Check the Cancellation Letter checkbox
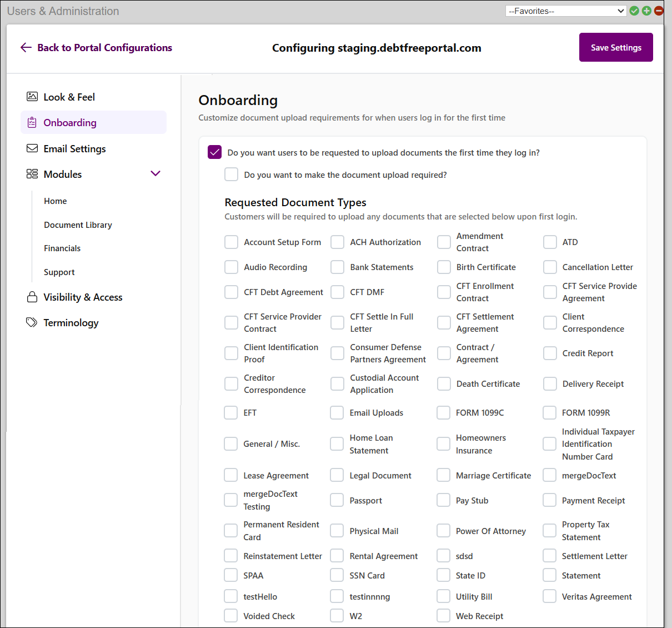Image resolution: width=672 pixels, height=628 pixels. (x=550, y=267)
